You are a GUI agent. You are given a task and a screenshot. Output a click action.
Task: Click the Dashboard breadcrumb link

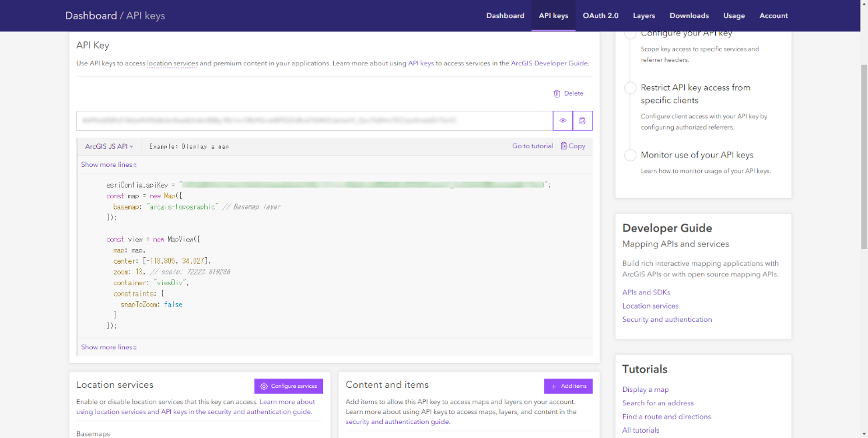[91, 15]
